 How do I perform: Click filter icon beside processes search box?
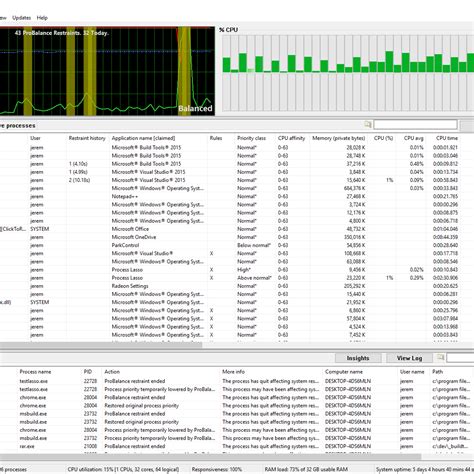368,125
